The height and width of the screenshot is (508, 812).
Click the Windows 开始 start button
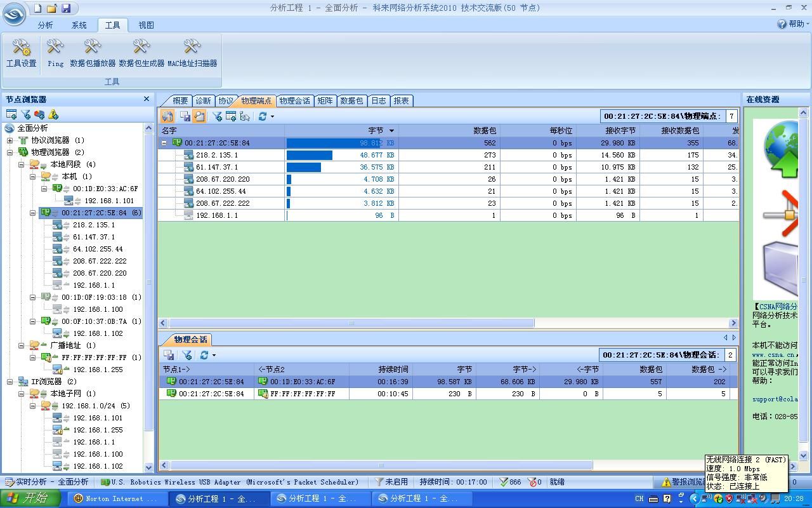(x=30, y=498)
